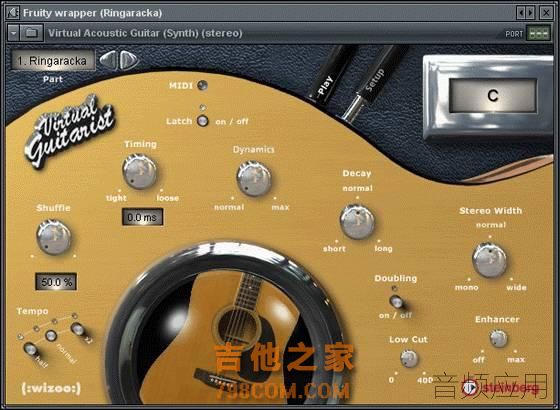560x410 pixels.
Task: Click the Timing knob
Action: [140, 171]
